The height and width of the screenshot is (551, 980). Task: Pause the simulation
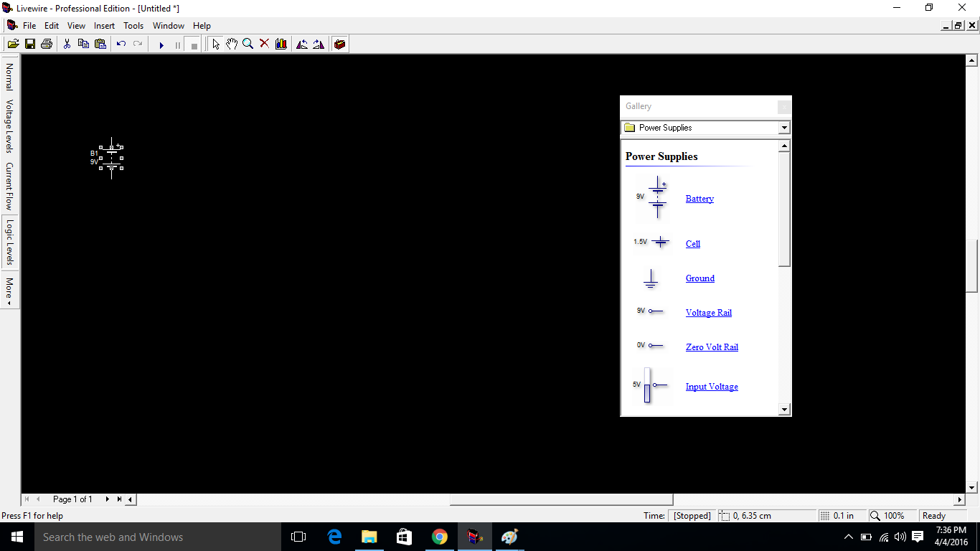coord(178,45)
